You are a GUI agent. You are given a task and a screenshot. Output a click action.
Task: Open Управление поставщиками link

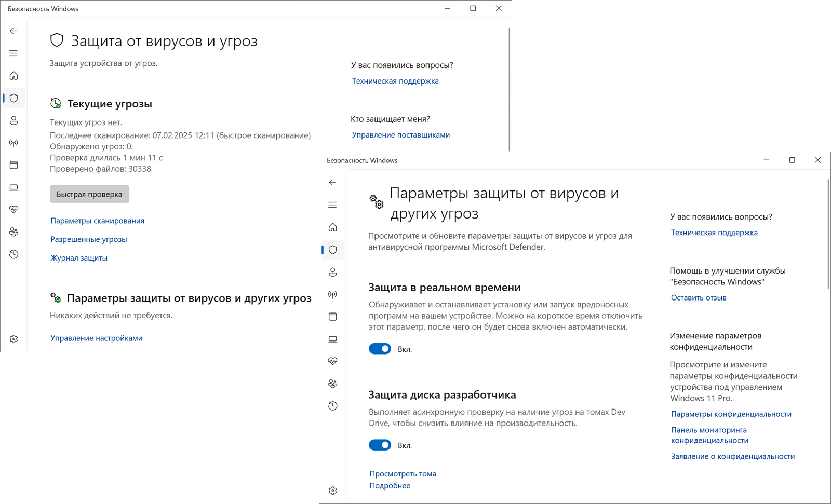(x=400, y=135)
